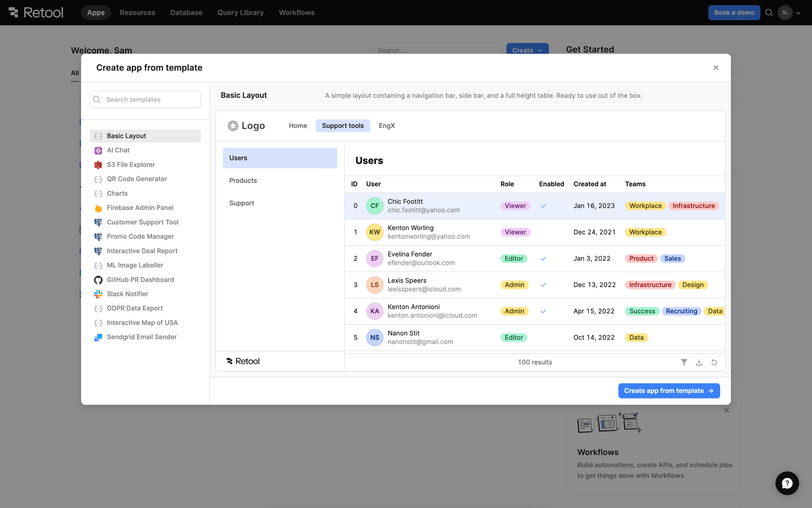Click nanonstit@gmail.com email text
Screen dimensions: 812x508
click(x=420, y=342)
